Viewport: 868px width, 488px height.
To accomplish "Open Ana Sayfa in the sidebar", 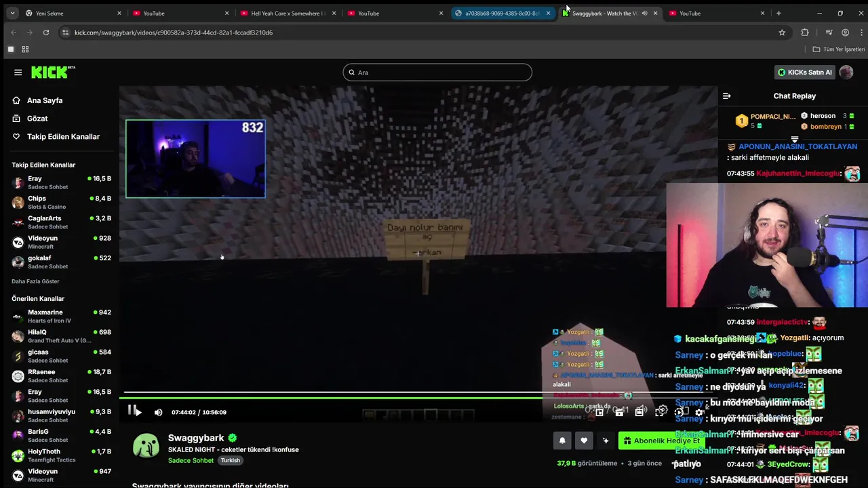I will click(x=45, y=100).
